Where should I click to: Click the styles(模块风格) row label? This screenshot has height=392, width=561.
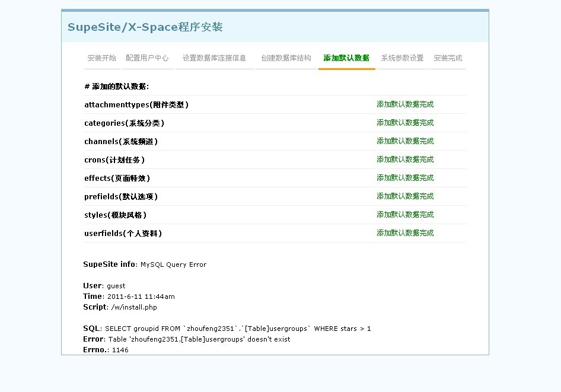pos(115,215)
